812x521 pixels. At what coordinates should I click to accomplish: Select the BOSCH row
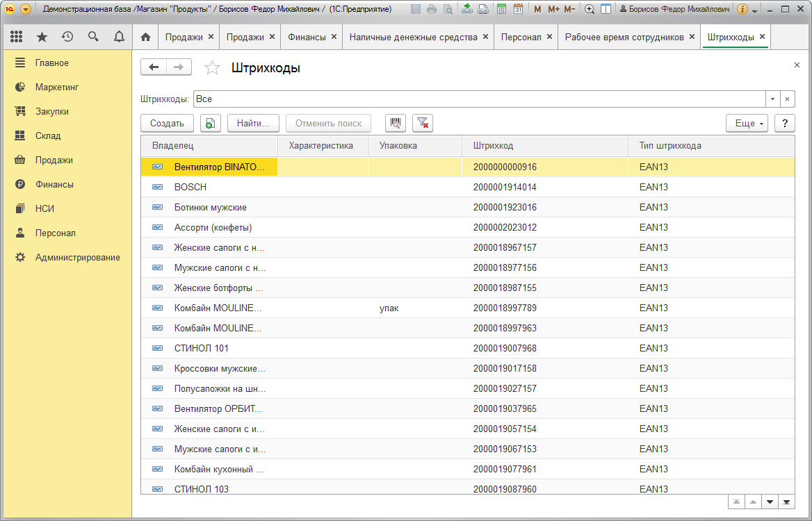(468, 187)
